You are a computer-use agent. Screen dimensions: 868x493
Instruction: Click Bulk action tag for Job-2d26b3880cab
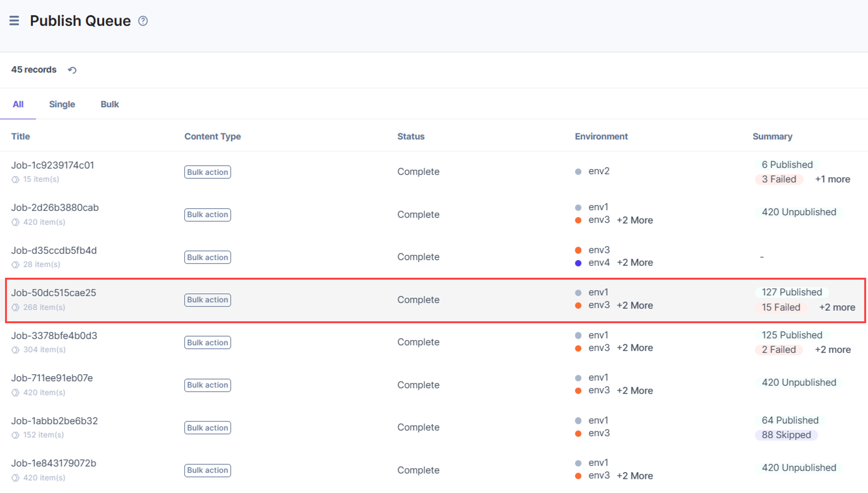point(208,215)
